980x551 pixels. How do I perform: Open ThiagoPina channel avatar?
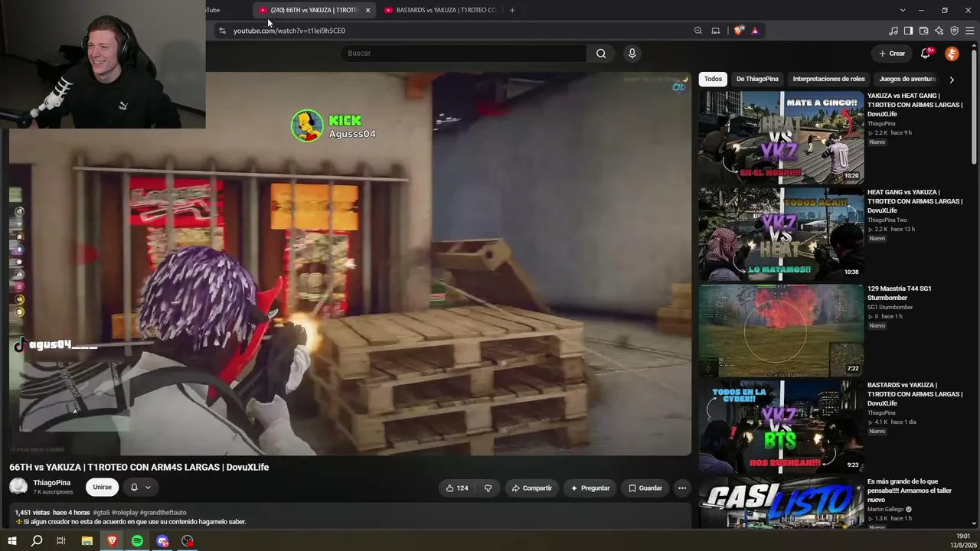coord(18,487)
